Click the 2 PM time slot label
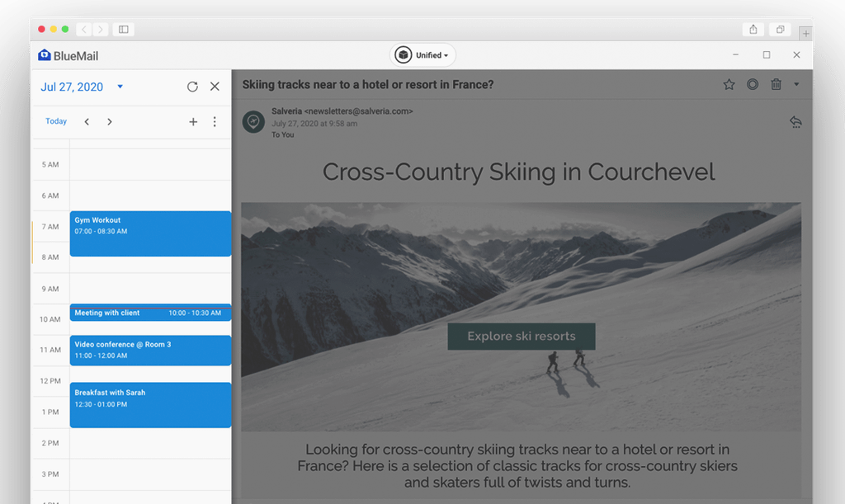The image size is (845, 504). 50,443
